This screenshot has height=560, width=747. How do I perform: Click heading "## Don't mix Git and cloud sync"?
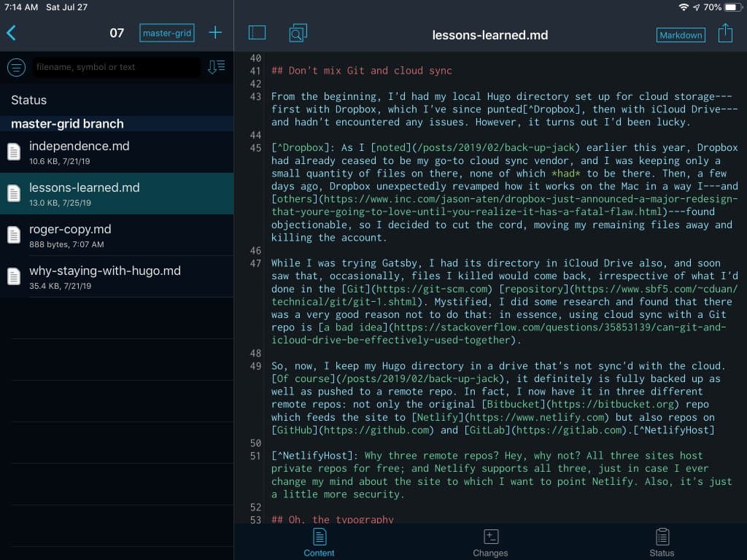coord(362,71)
